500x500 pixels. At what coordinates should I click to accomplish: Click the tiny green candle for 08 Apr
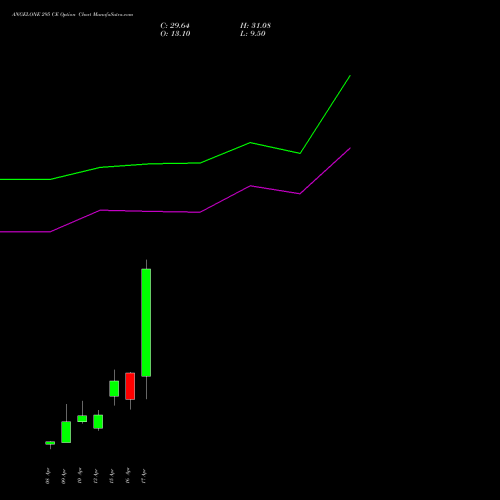pyautogui.click(x=50, y=443)
